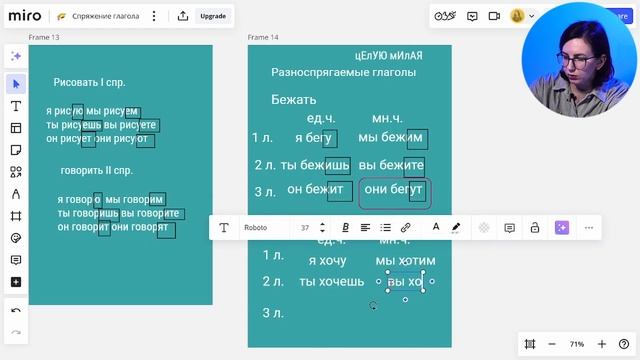Lock the selected text object

point(535,228)
